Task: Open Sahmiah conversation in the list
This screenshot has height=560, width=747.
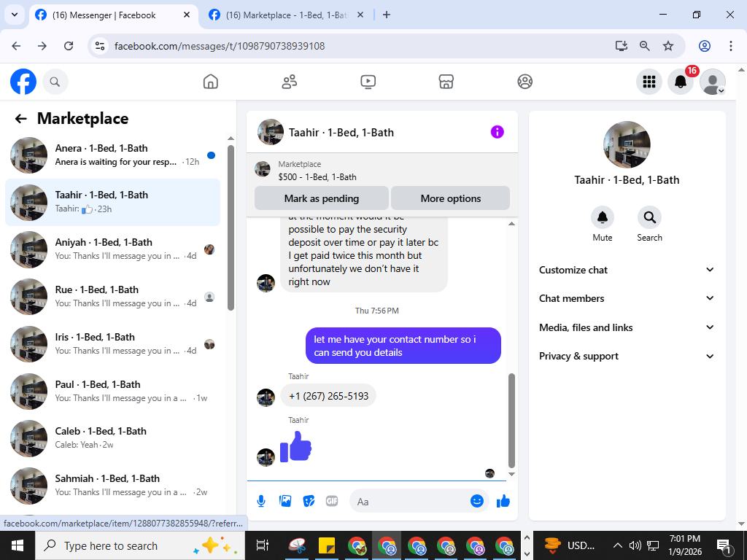Action: tap(113, 485)
